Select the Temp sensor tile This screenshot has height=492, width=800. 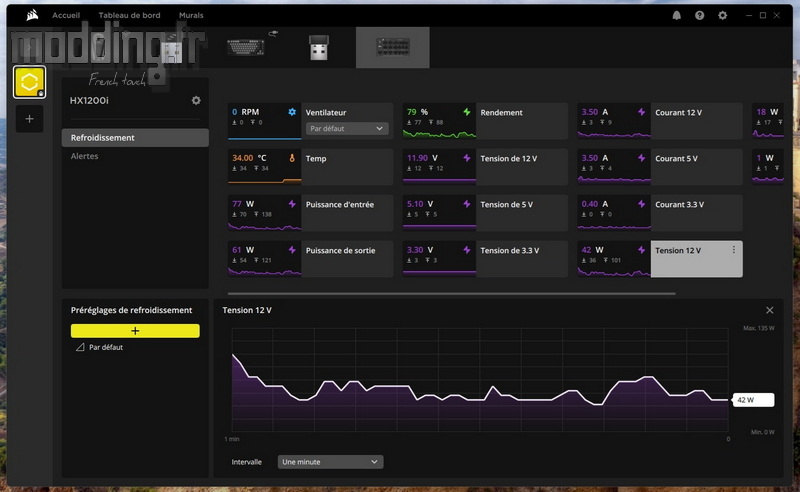pyautogui.click(x=310, y=167)
